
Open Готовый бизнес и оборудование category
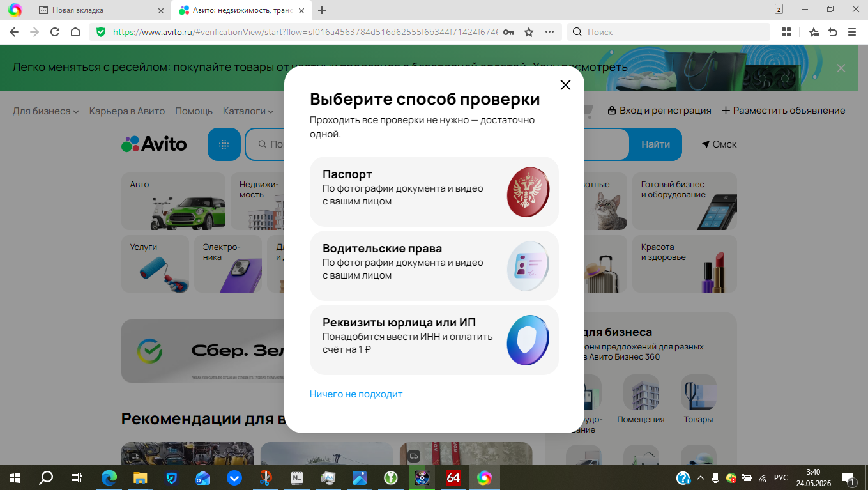coord(685,201)
